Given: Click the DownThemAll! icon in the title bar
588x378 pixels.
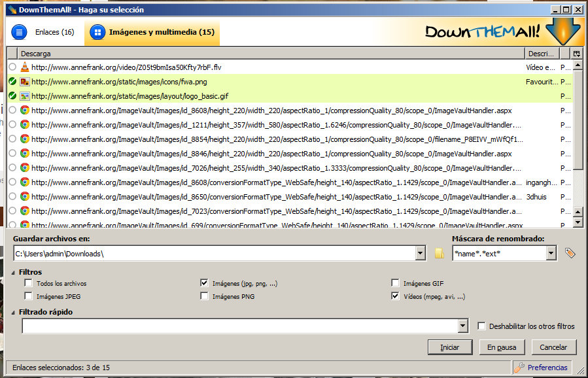Looking at the screenshot, I should 12,10.
